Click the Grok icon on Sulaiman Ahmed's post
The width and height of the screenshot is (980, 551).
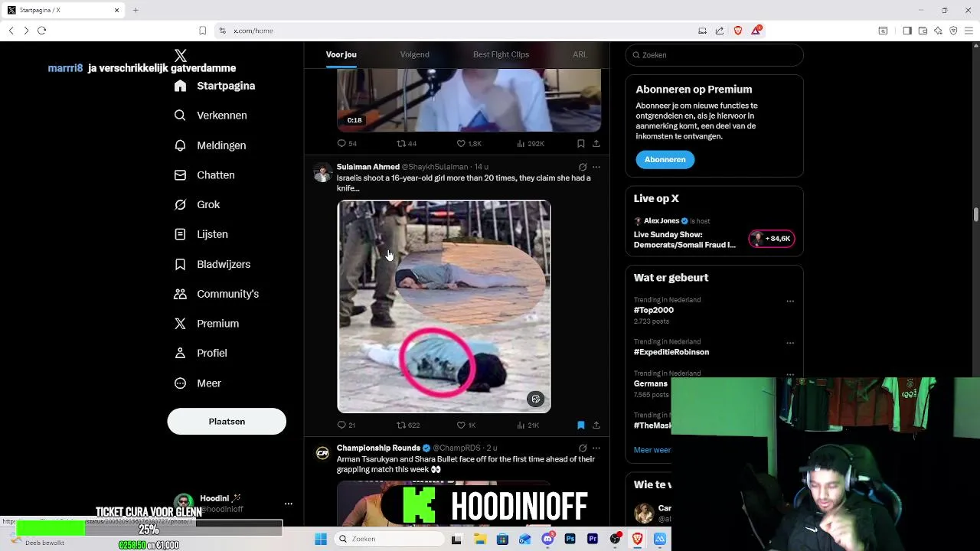pyautogui.click(x=583, y=167)
